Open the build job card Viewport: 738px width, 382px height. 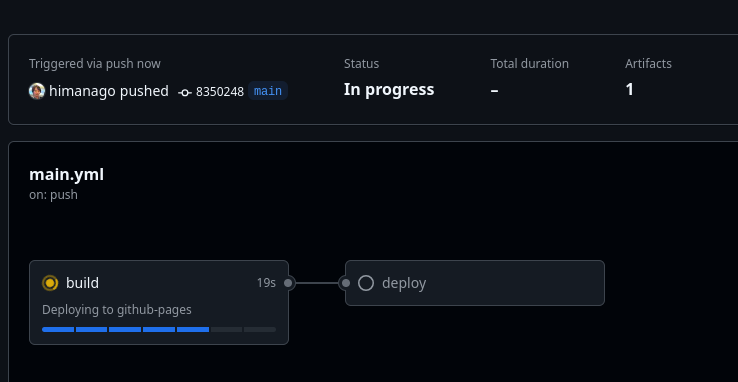[159, 302]
